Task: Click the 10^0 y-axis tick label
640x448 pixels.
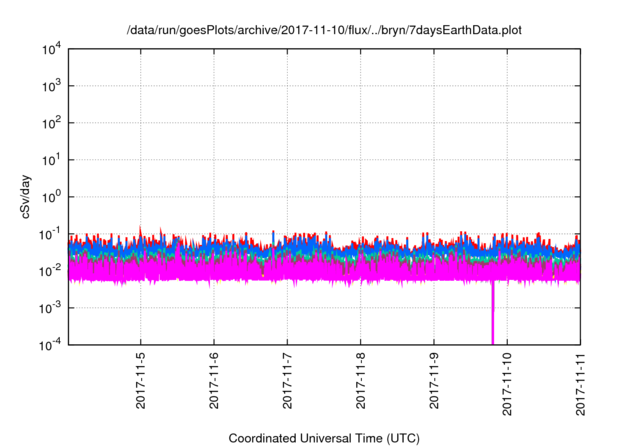Action: click(x=51, y=197)
